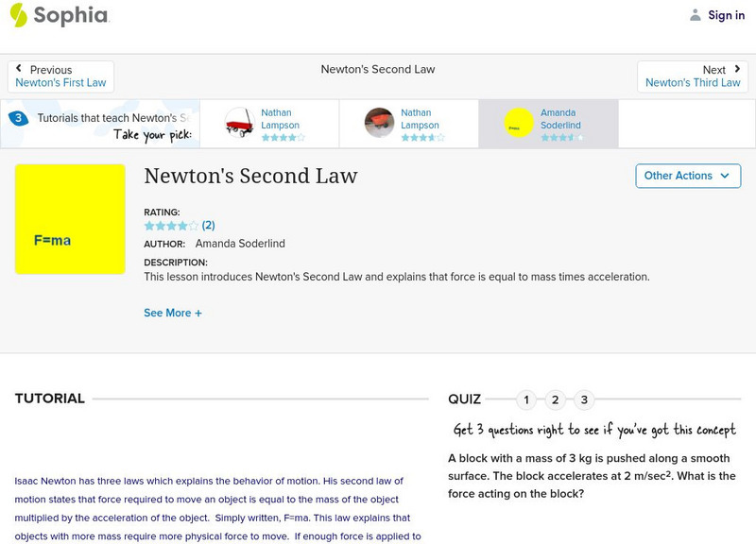This screenshot has height=544, width=756.
Task: Open second Nathan Lampson tutorial tab
Action: (409, 124)
